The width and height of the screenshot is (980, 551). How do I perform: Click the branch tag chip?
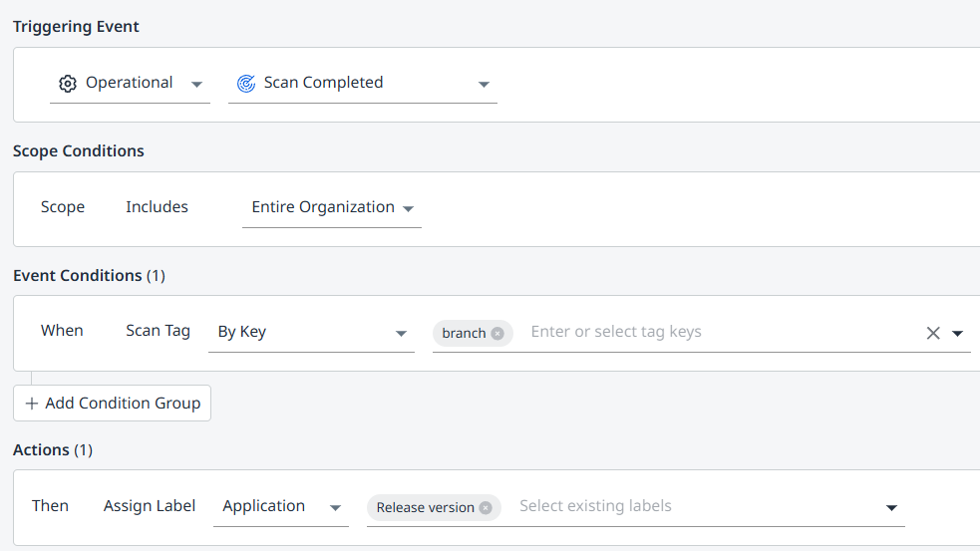coord(464,334)
